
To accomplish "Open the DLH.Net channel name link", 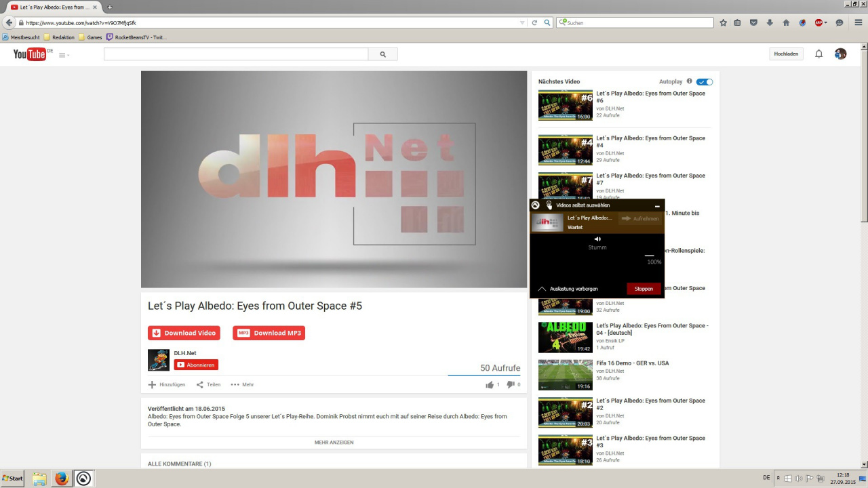I will pos(185,353).
